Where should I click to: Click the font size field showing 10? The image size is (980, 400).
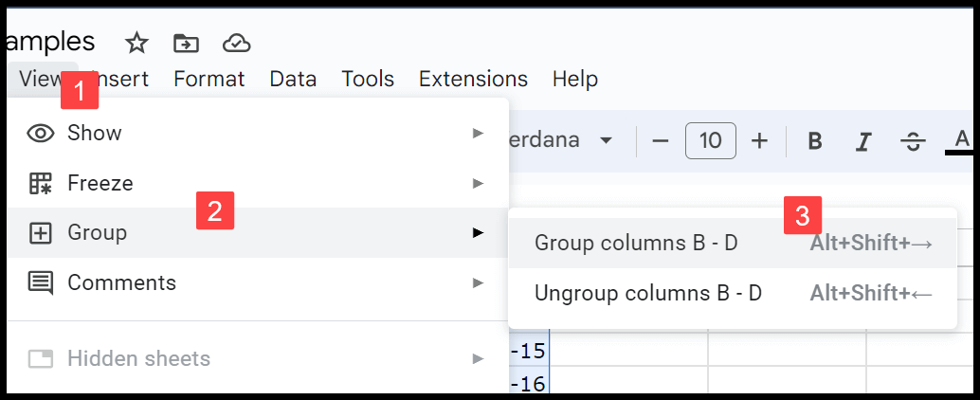click(711, 140)
